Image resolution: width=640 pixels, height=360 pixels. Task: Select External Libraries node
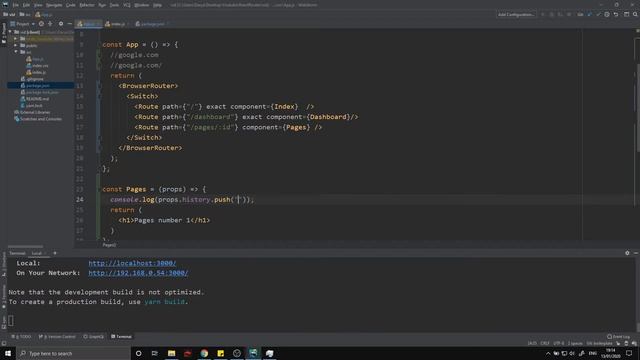coord(32,112)
